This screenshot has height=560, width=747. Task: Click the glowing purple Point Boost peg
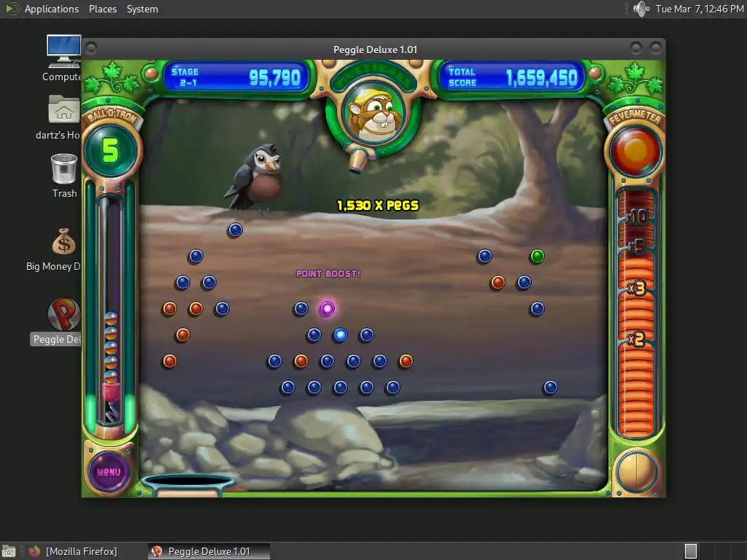[327, 308]
